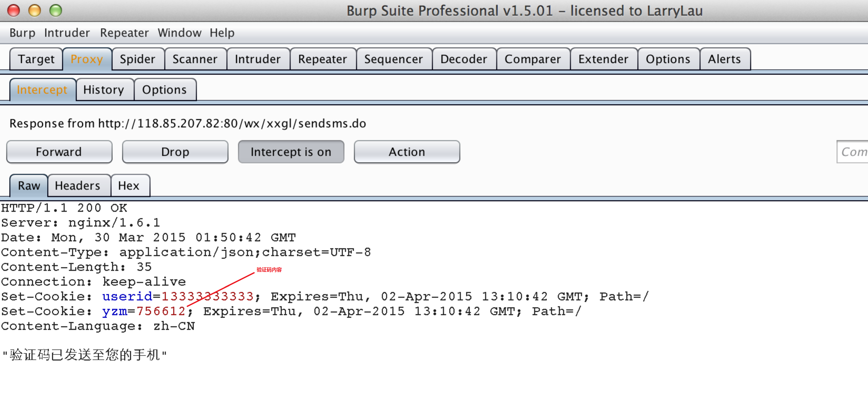This screenshot has height=411, width=868.
Task: Click the response body text 验证码已发送至您的手机
Action: pyautogui.click(x=85, y=355)
